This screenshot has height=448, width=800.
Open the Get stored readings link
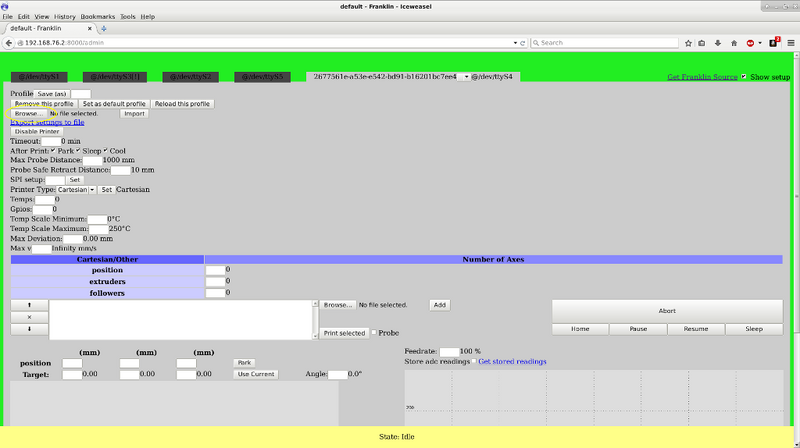(512, 362)
